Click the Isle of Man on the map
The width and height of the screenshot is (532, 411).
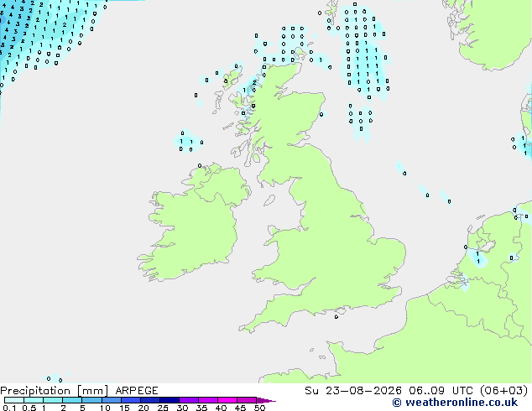click(269, 200)
